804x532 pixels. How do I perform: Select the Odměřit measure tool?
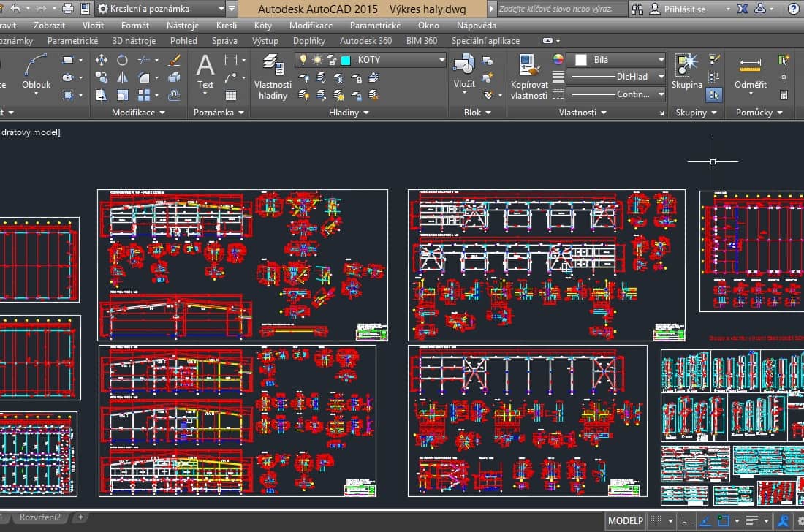tap(750, 73)
